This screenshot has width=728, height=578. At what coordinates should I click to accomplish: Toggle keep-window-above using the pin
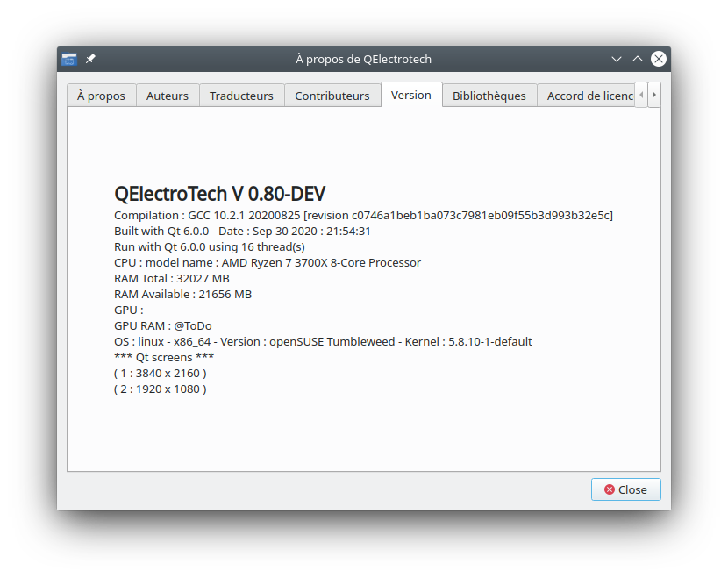pos(89,59)
